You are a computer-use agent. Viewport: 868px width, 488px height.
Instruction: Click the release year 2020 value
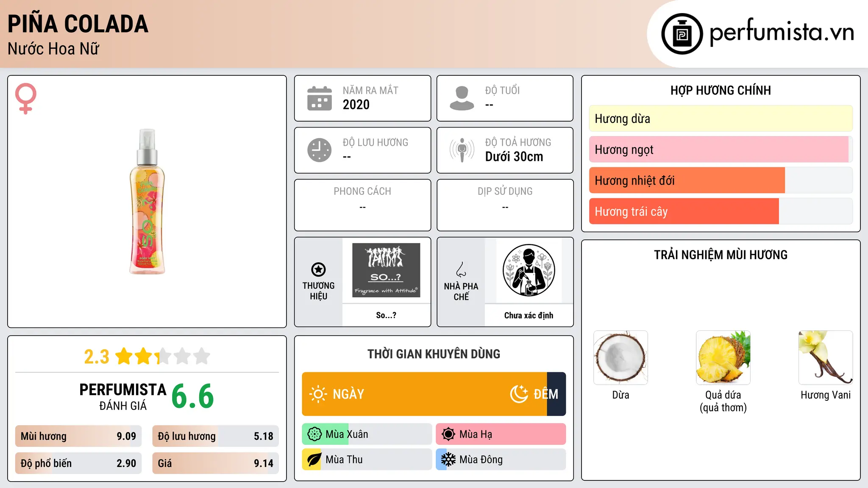click(x=356, y=105)
